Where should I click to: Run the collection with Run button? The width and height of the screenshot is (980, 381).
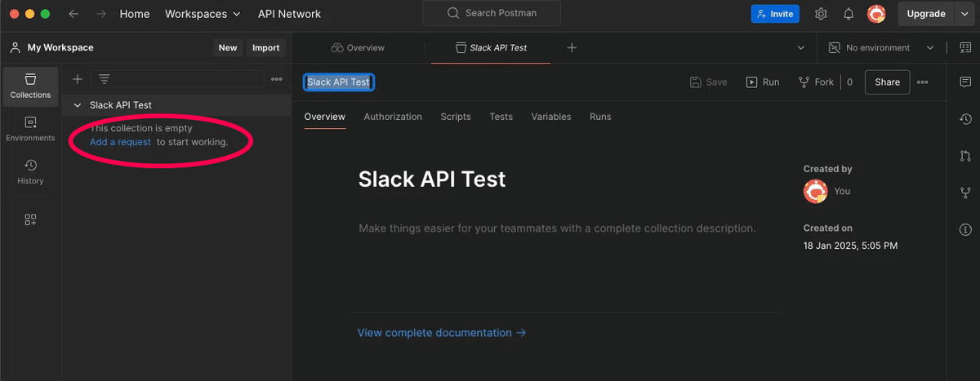(762, 82)
